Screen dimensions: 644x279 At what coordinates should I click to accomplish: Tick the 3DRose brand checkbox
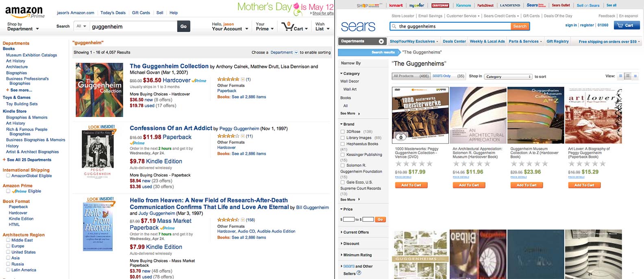[x=342, y=132]
